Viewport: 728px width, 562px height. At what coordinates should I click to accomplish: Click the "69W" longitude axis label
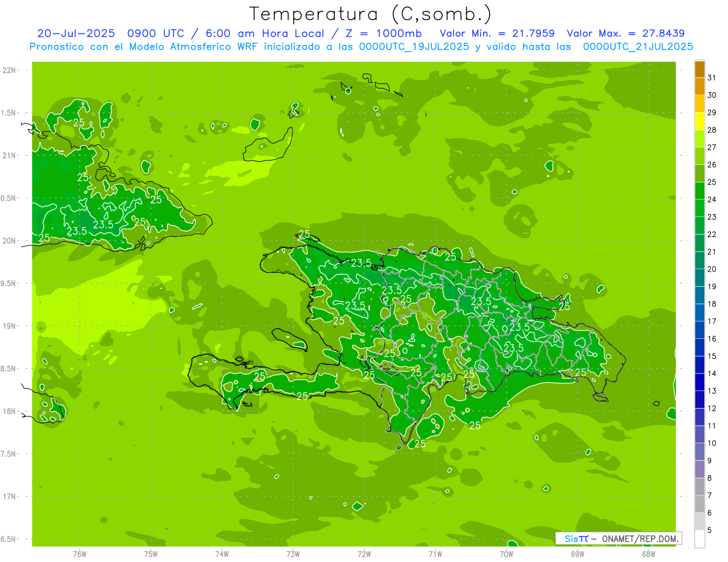578,554
